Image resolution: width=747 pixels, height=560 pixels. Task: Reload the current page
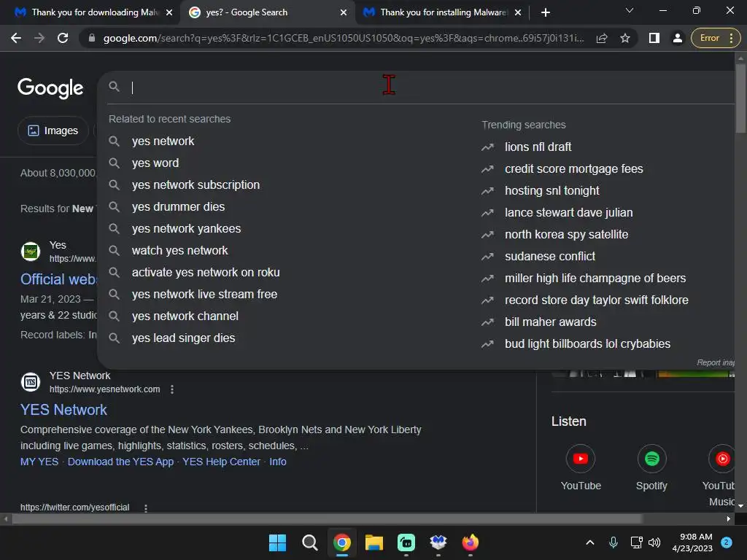(63, 38)
